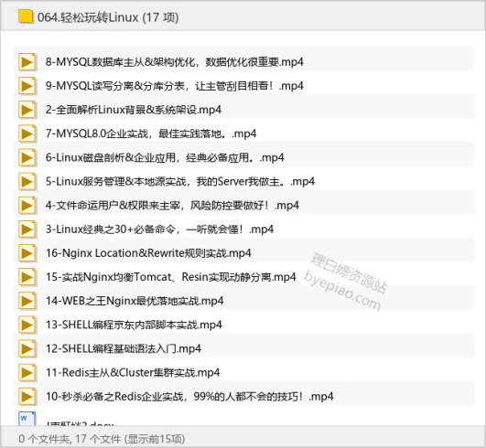This screenshot has height=448, width=486.
Task: Click video icon for 2-全面解析Linux背景 file
Action: [27, 110]
